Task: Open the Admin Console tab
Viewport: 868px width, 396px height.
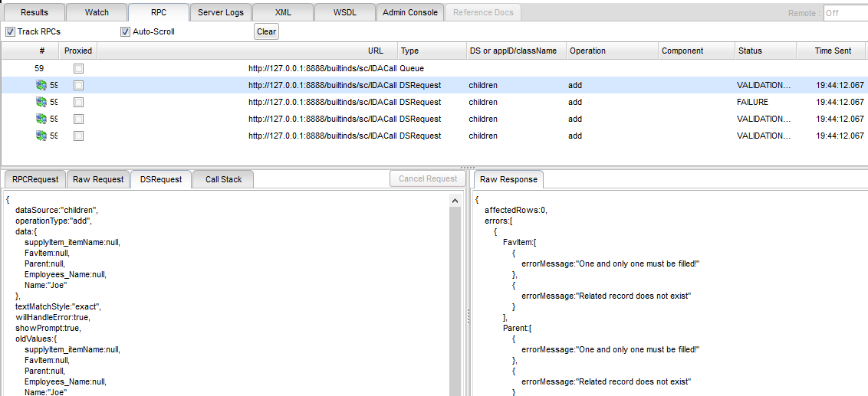Action: (410, 12)
